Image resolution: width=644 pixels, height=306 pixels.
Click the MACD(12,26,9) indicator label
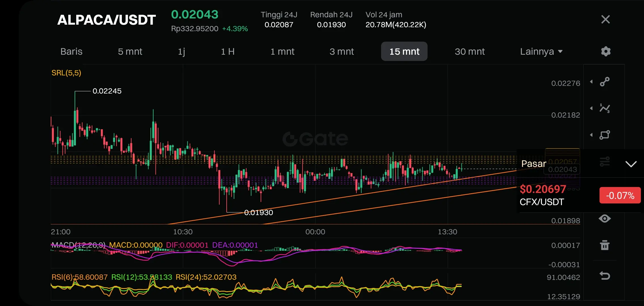78,245
